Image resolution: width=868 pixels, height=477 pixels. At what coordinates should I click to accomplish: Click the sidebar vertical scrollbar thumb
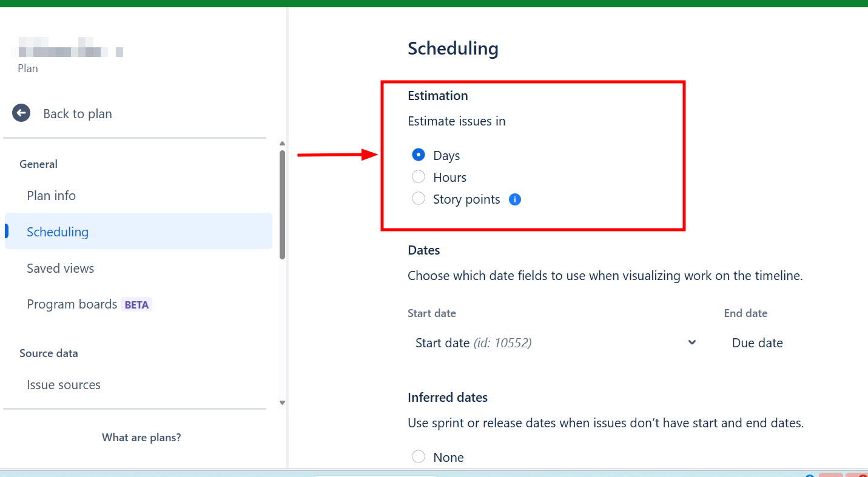[x=282, y=203]
